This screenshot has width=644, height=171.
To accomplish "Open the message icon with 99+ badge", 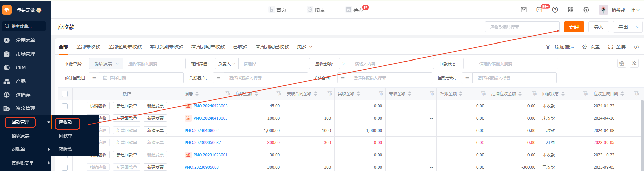I will click(x=540, y=10).
